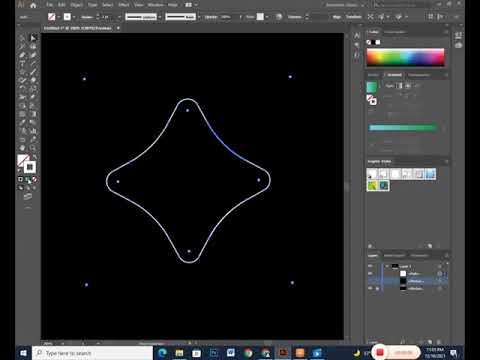Open the stroke color dropdown in control bar
This screenshot has width=480, height=360.
click(74, 17)
